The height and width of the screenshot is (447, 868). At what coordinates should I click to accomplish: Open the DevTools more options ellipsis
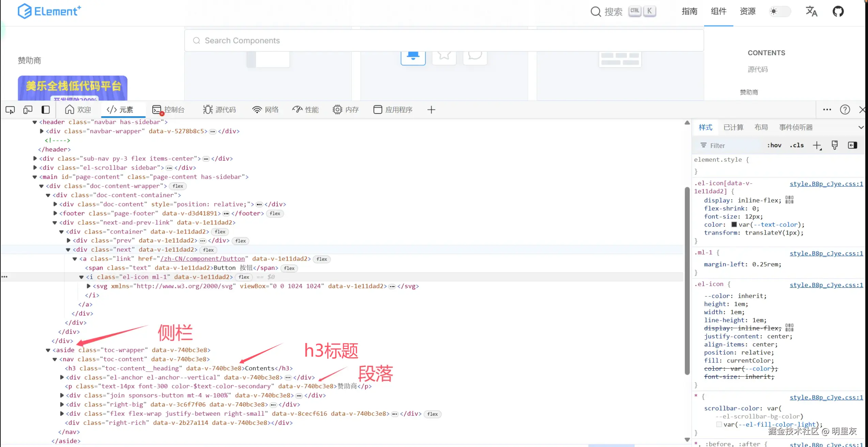(x=827, y=110)
